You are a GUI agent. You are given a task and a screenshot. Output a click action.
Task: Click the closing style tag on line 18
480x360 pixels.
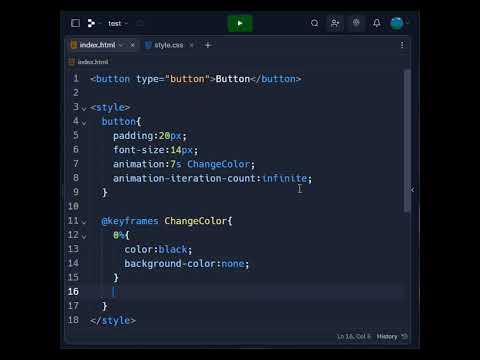pos(113,320)
